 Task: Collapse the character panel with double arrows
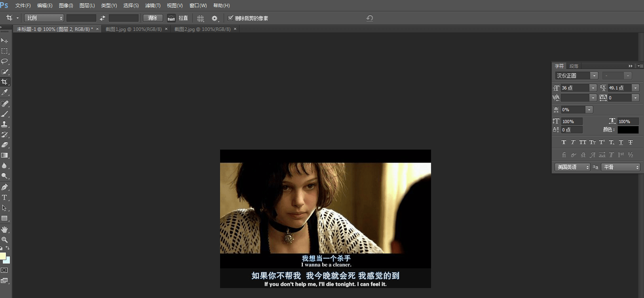pos(631,66)
